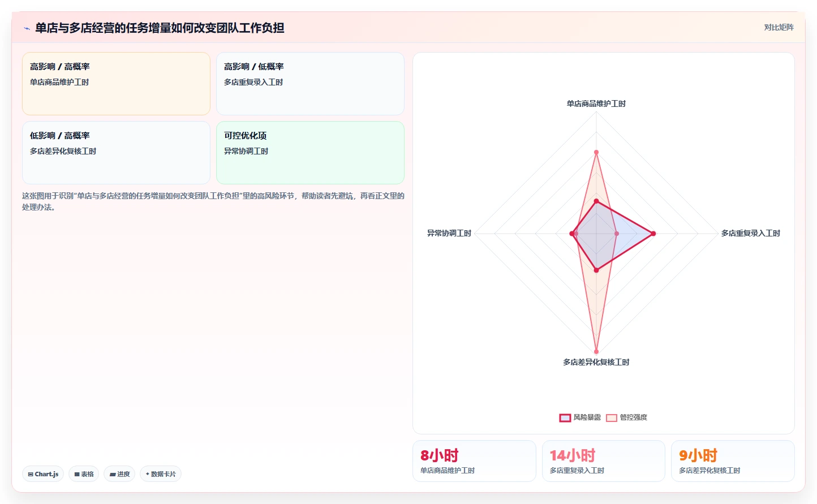Click the 风险暴露 point on the 单店商品维护工时 axis

[x=596, y=201]
